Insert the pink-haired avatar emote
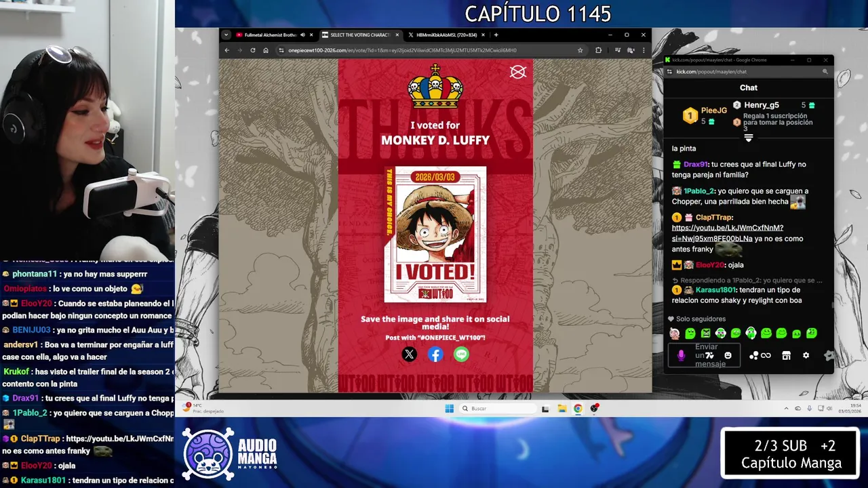This screenshot has height=488, width=868. click(x=675, y=333)
